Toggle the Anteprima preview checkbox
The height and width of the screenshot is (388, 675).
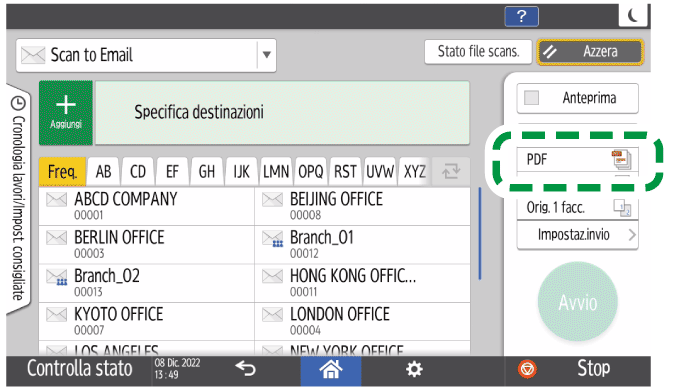[x=531, y=98]
